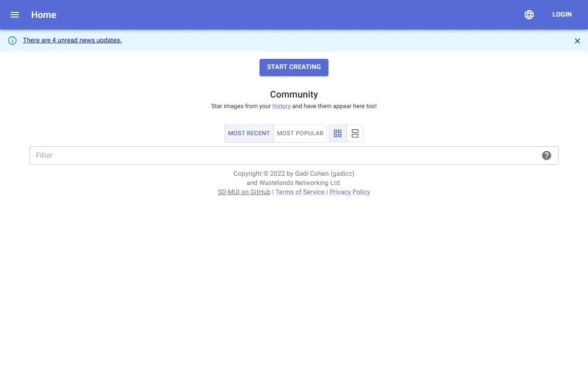Image resolution: width=588 pixels, height=368 pixels.
Task: Open the Terms of Service link
Action: click(300, 192)
